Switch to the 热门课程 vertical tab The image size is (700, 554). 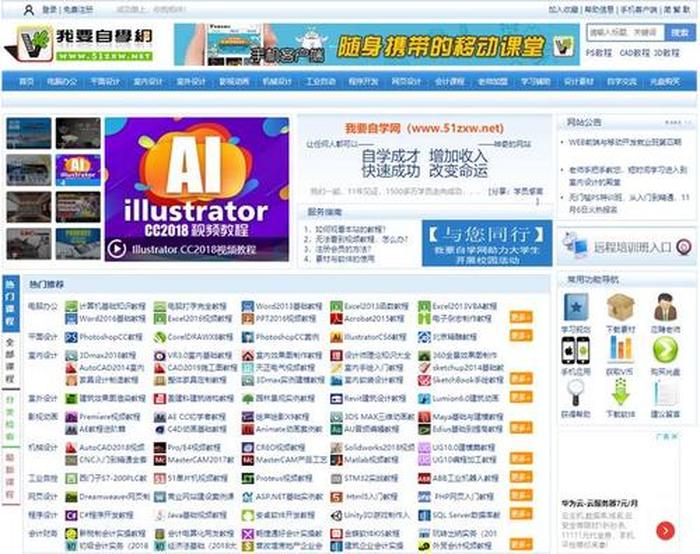click(x=11, y=304)
